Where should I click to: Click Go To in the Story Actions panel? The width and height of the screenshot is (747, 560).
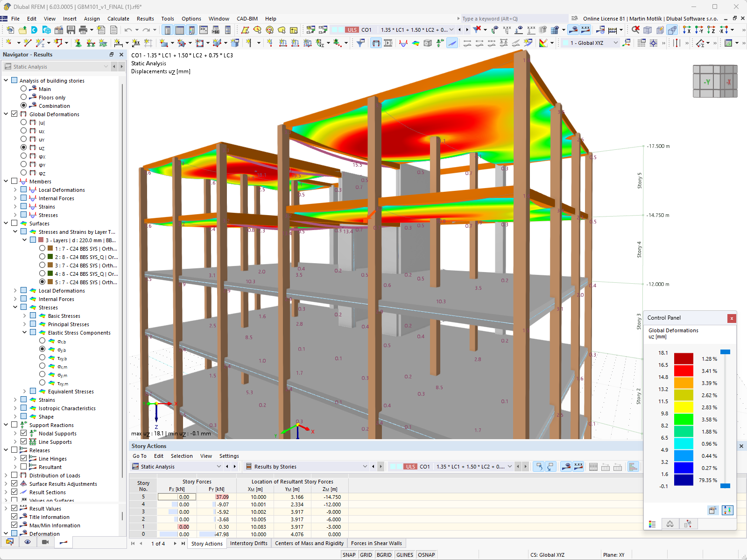(x=139, y=456)
